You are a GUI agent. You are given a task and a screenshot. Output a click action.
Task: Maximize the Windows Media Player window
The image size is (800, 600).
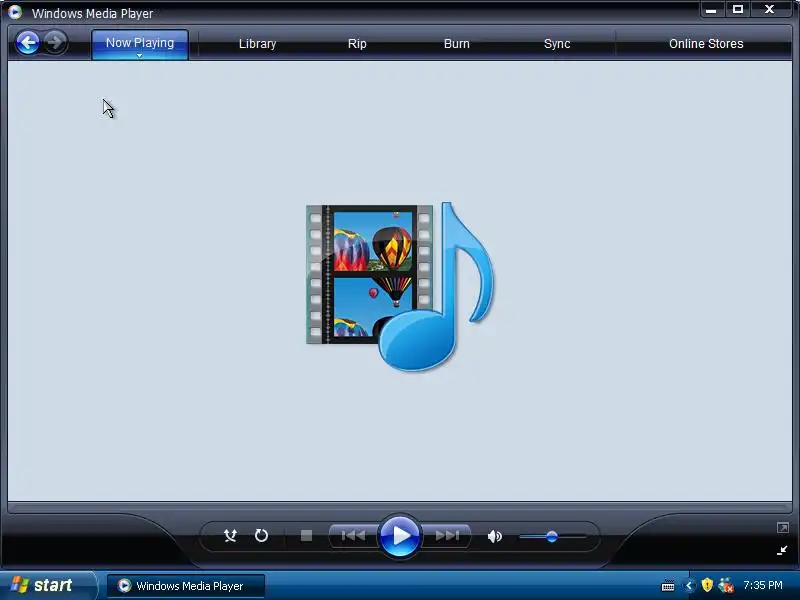pos(738,9)
